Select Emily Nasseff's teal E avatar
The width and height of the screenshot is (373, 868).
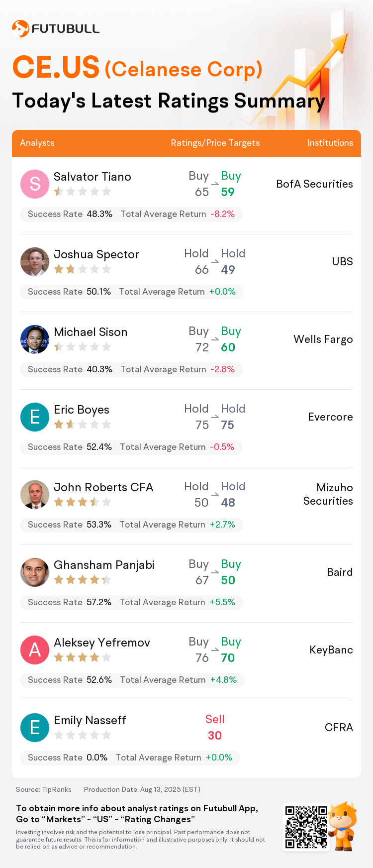(35, 728)
